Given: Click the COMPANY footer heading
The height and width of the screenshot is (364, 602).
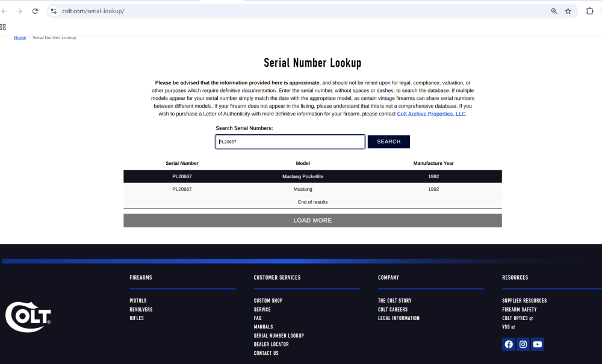Looking at the screenshot, I should point(388,277).
